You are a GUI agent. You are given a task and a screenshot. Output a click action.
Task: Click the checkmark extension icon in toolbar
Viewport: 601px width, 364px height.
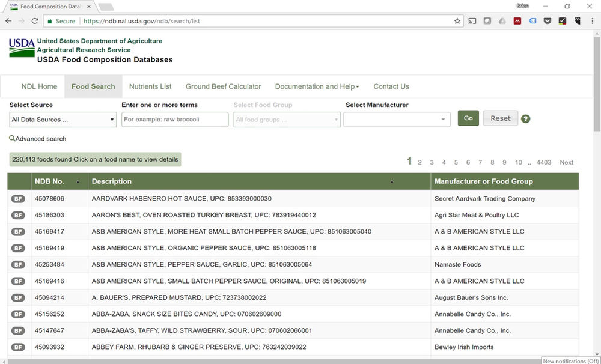(x=563, y=21)
